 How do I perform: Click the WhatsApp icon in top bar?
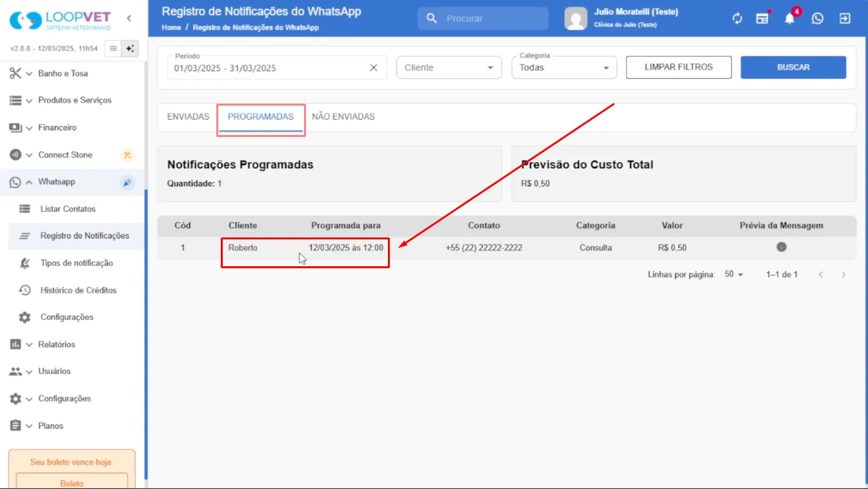[x=817, y=19]
